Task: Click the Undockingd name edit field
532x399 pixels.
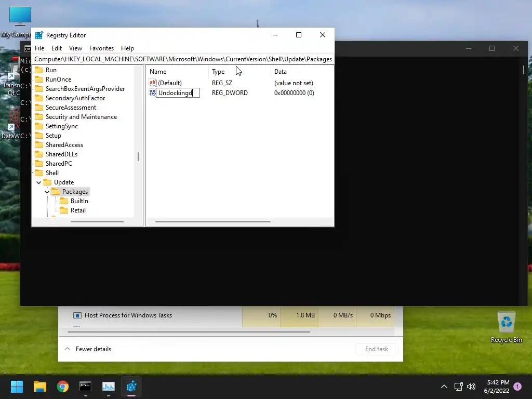Action: tap(178, 93)
